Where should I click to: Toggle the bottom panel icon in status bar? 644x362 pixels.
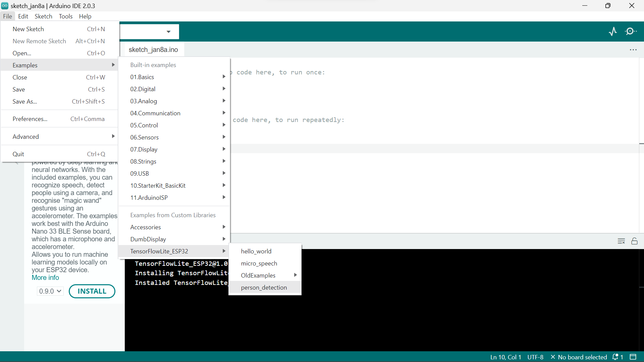tap(633, 357)
